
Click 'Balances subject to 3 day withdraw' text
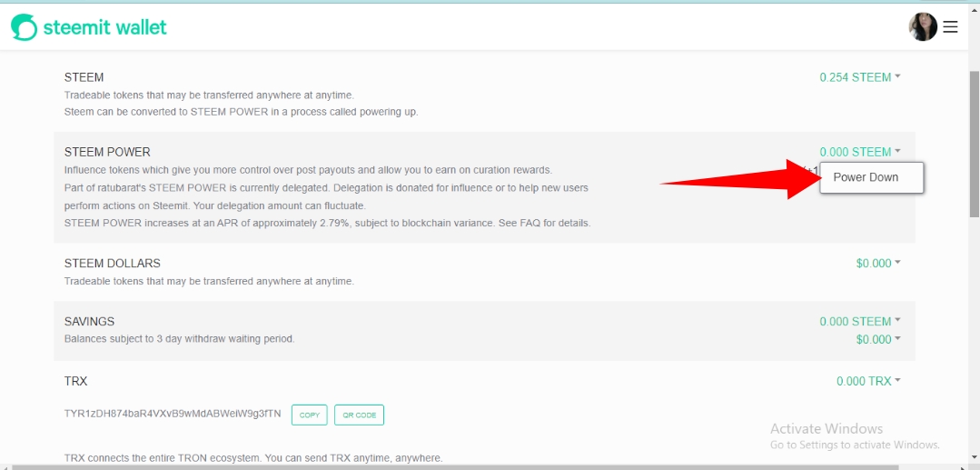[179, 339]
